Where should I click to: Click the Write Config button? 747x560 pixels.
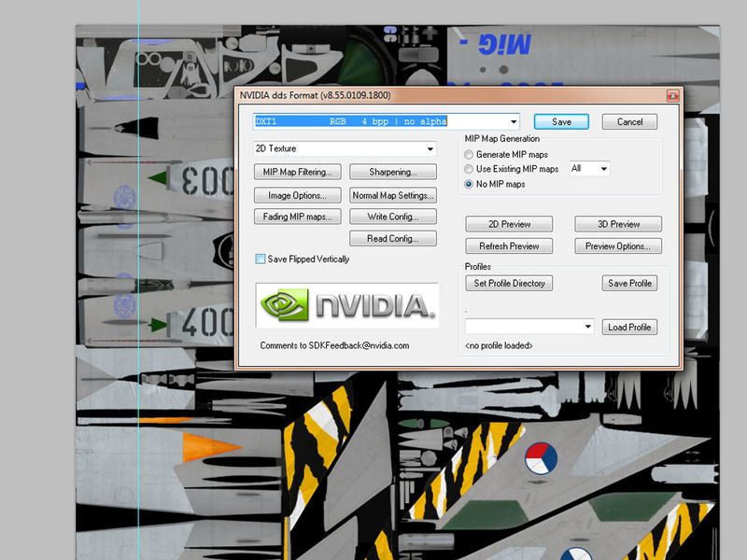(x=392, y=217)
